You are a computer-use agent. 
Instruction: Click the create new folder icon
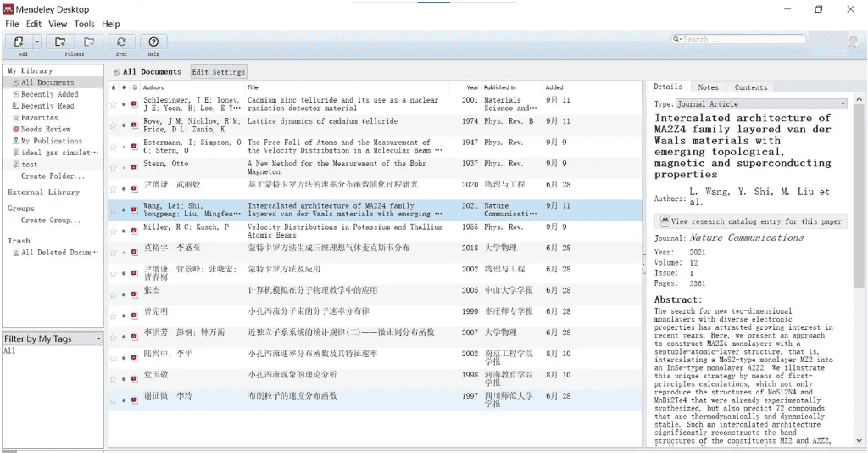click(60, 42)
